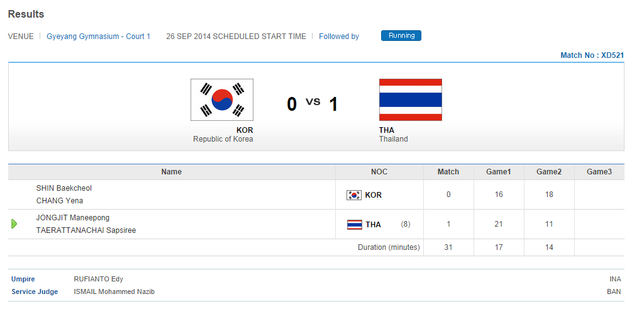Open JONGJIT Maneepong player entry
644x311 pixels.
(x=73, y=218)
